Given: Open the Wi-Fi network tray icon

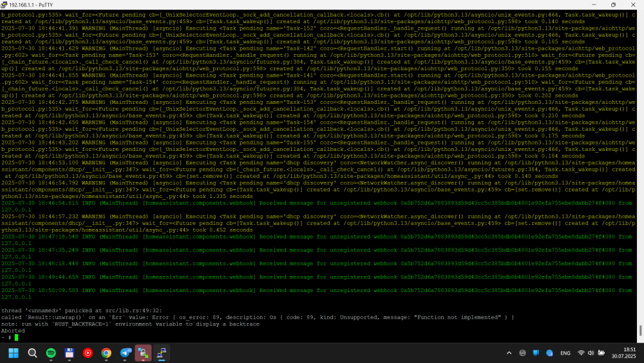Looking at the screenshot, I should point(581,353).
